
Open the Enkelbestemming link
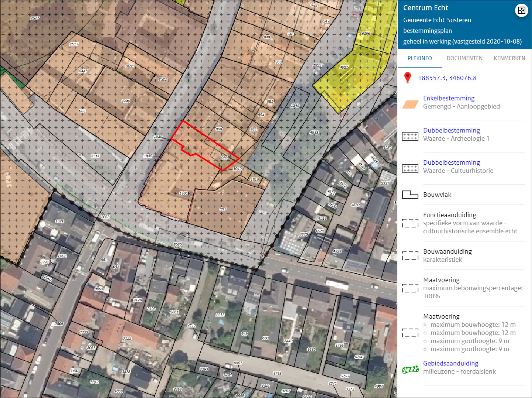[449, 98]
